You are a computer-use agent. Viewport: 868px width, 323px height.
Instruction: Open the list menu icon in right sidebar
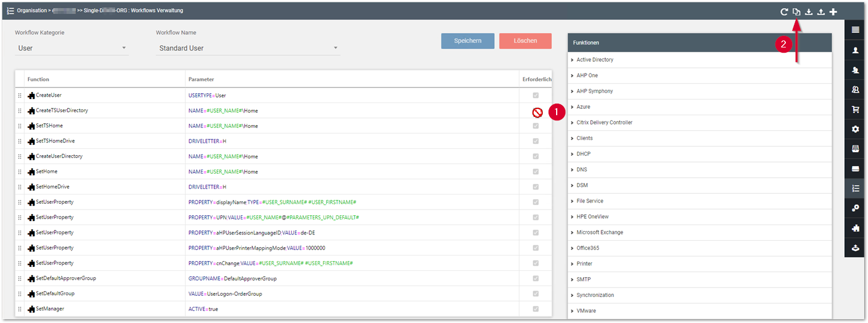(x=855, y=30)
